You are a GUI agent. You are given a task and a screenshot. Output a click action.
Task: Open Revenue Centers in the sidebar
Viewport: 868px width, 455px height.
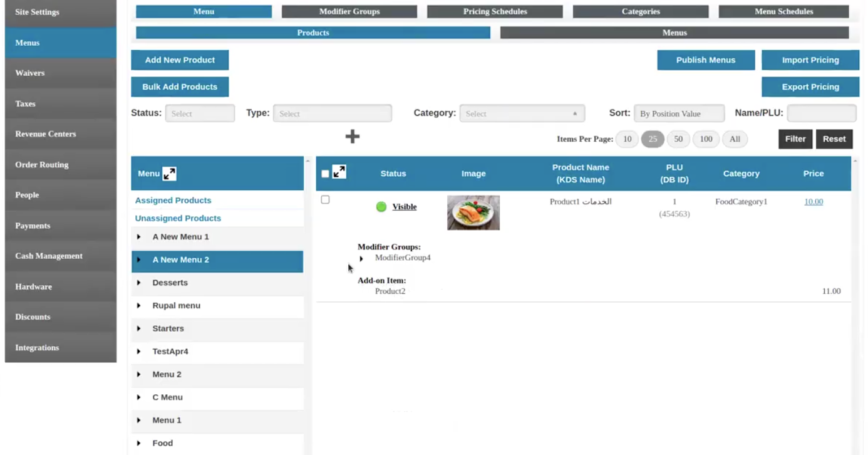click(61, 134)
